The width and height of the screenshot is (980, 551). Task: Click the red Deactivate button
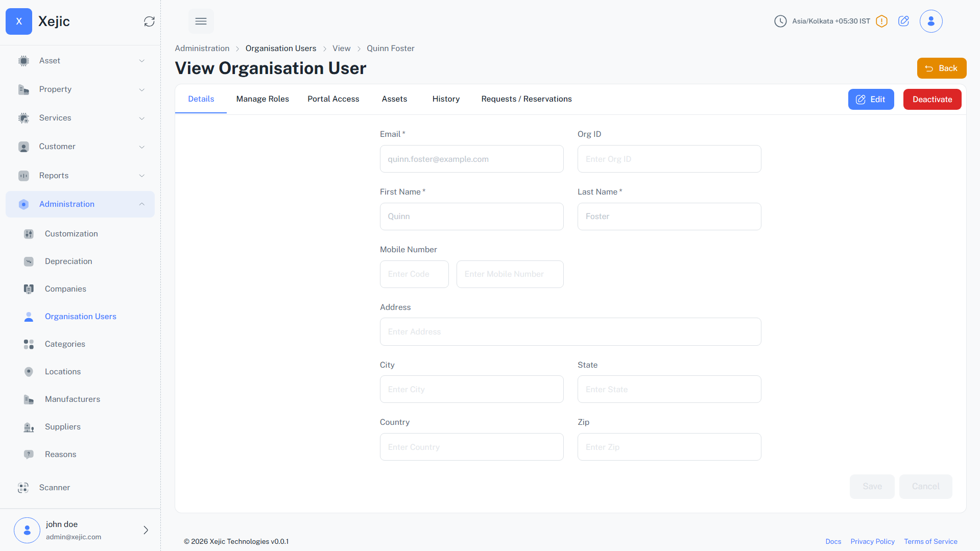click(x=933, y=100)
